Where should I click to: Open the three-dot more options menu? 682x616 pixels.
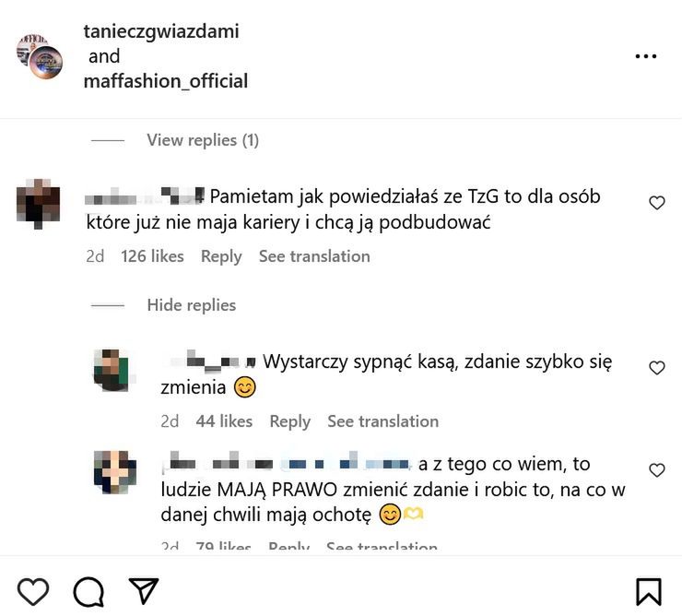point(646,56)
